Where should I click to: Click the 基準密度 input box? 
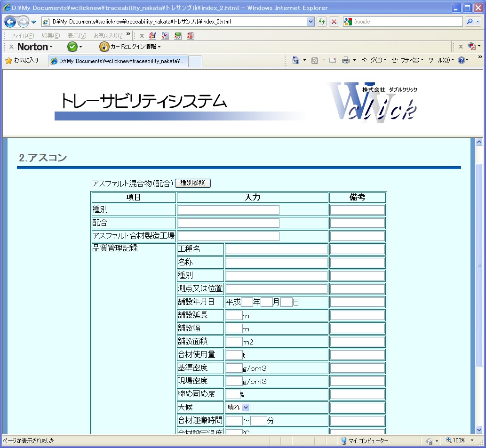click(x=234, y=368)
